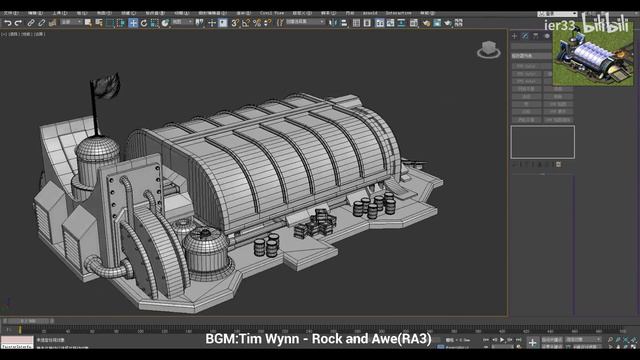640x360 pixels.
Task: Activate the Select and Scale tool
Action: pyautogui.click(x=154, y=23)
